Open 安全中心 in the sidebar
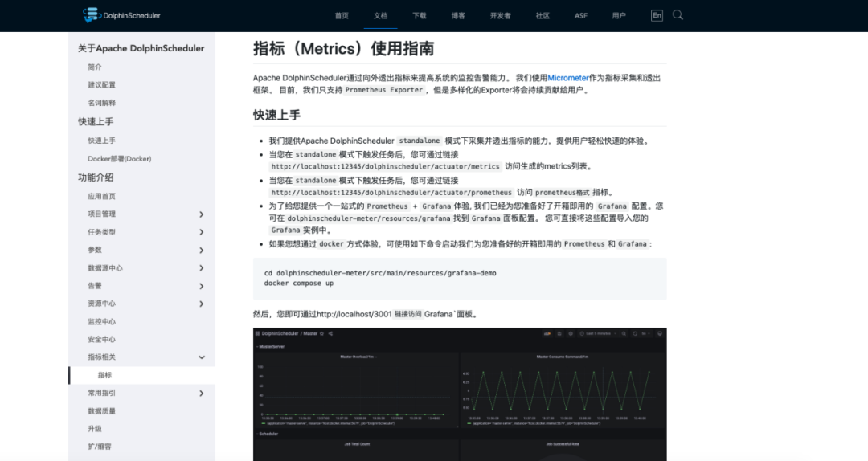The width and height of the screenshot is (868, 461). (x=101, y=339)
